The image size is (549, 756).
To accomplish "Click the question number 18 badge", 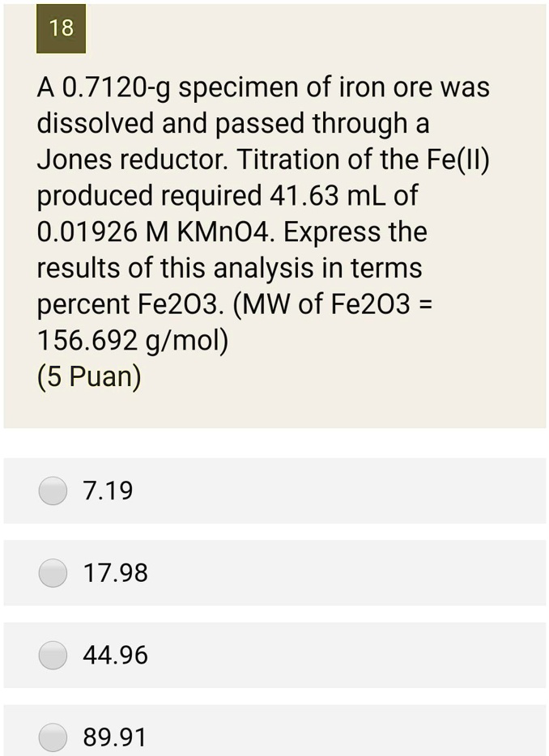I will click(59, 28).
